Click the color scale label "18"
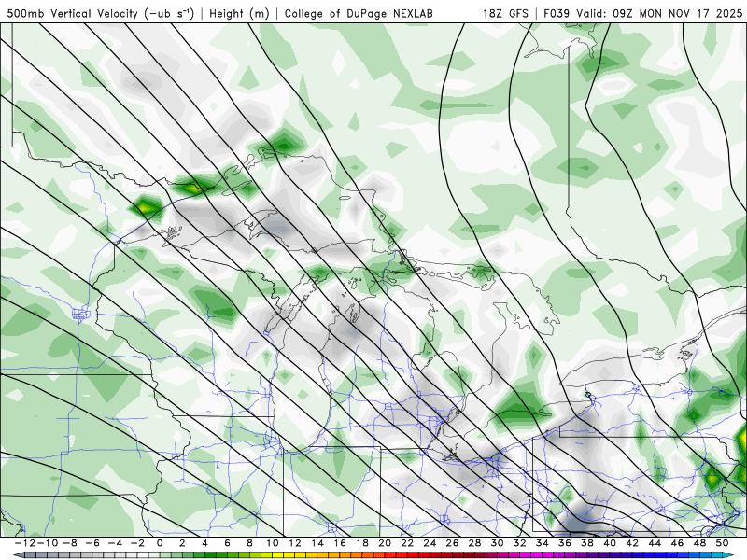The image size is (747, 560). tap(362, 543)
